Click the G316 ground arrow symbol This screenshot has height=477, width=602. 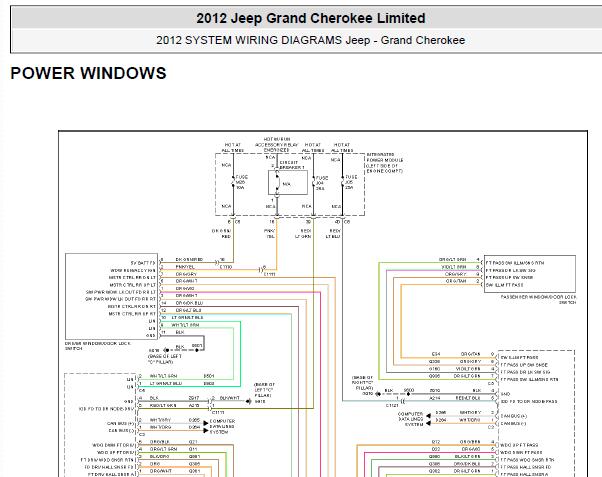click(248, 401)
